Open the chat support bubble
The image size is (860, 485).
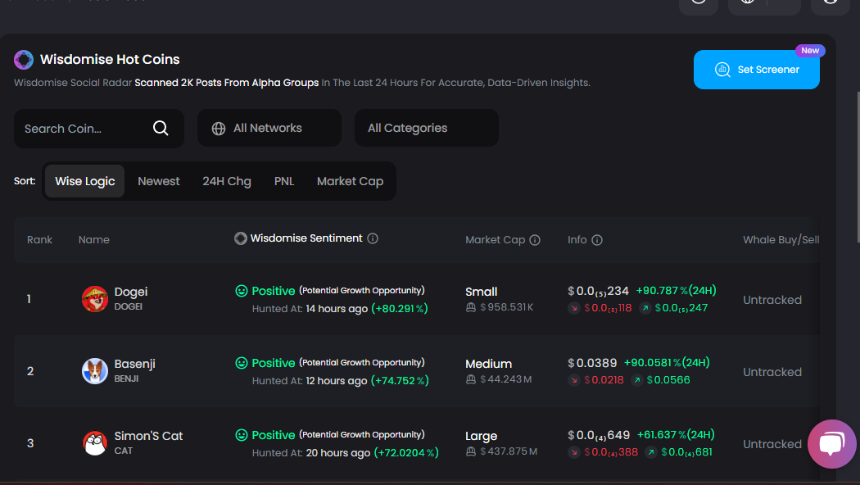pyautogui.click(x=831, y=444)
